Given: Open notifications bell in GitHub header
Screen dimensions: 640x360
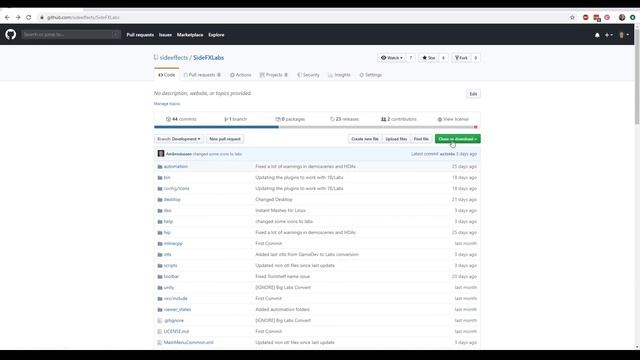Looking at the screenshot, I should (x=597, y=35).
